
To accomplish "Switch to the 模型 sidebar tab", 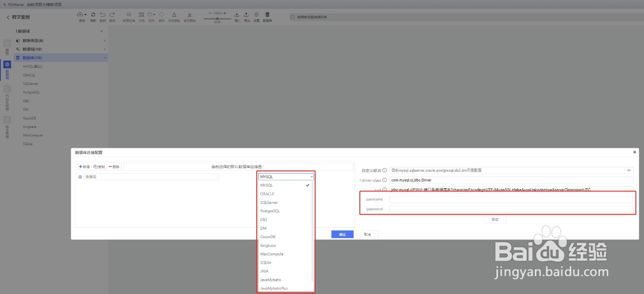I will coord(7,48).
